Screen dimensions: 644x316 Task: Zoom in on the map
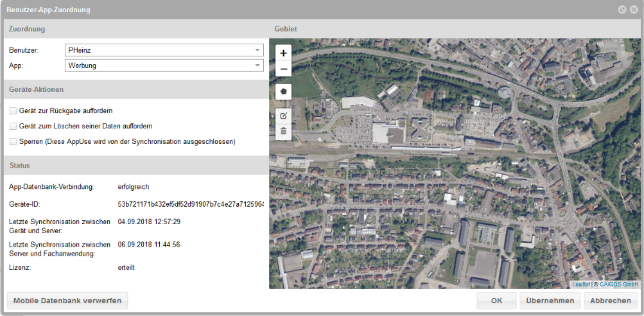click(x=283, y=53)
